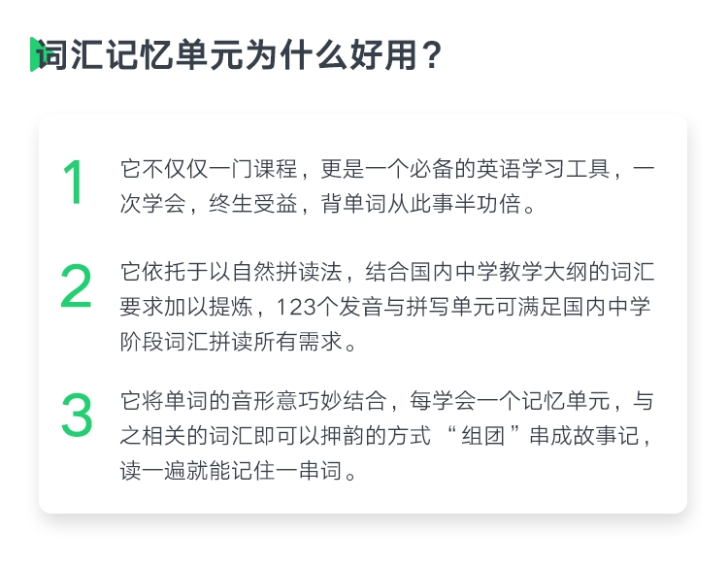Click the text 英语学习工具

tap(544, 169)
